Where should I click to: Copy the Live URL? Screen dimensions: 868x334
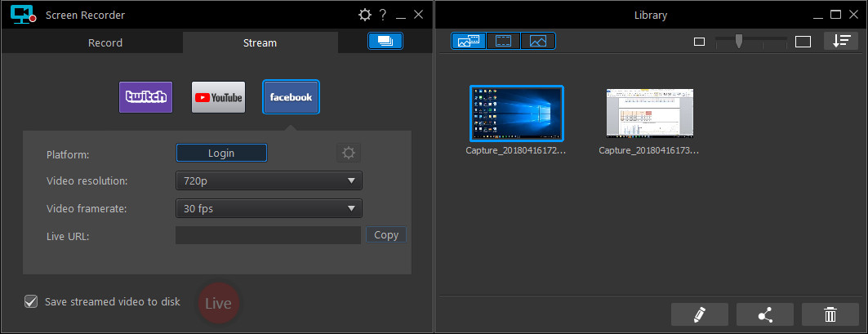(385, 235)
